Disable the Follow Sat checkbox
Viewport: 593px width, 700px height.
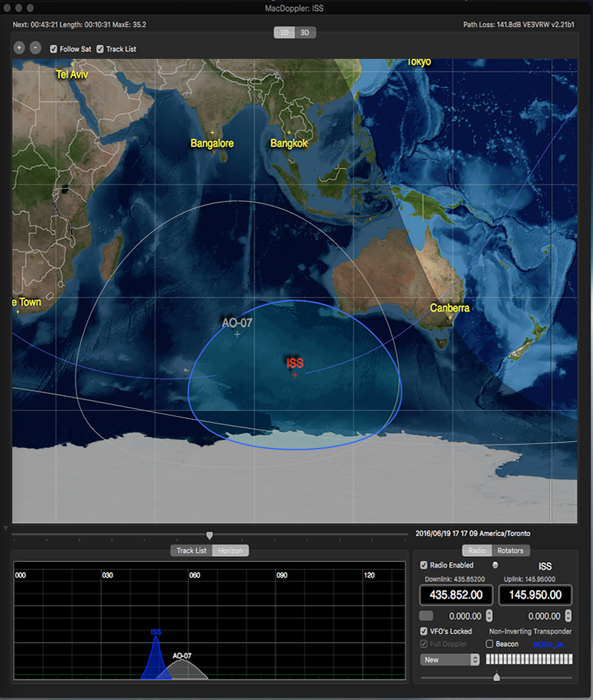54,49
